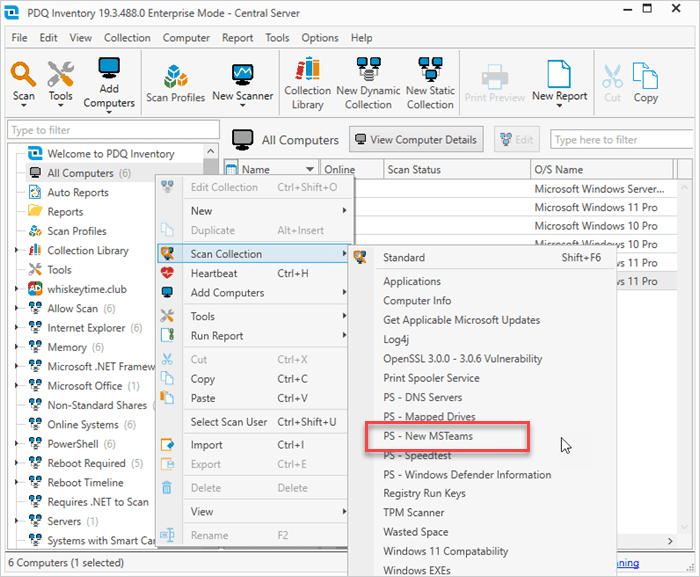
Task: Expand the PowerShell collection node
Action: click(17, 444)
